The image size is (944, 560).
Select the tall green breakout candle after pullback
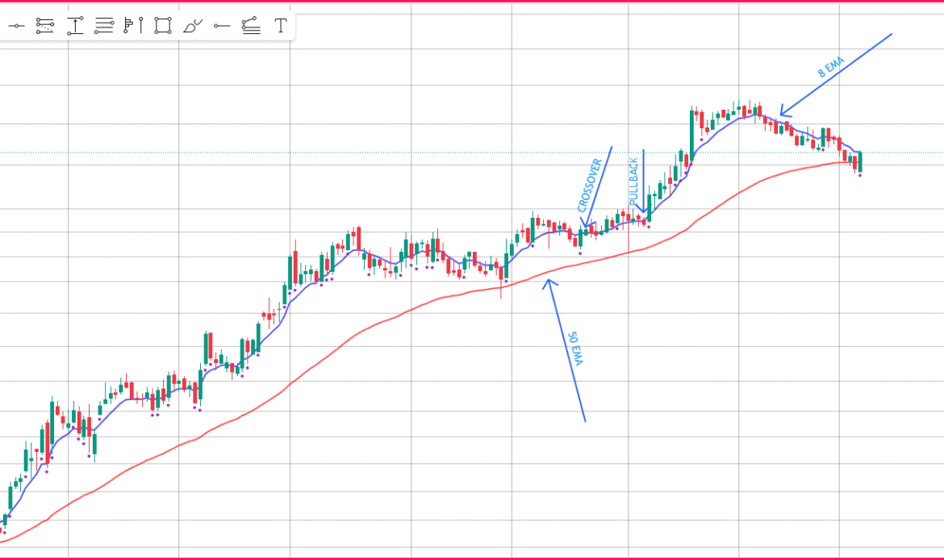(692, 137)
